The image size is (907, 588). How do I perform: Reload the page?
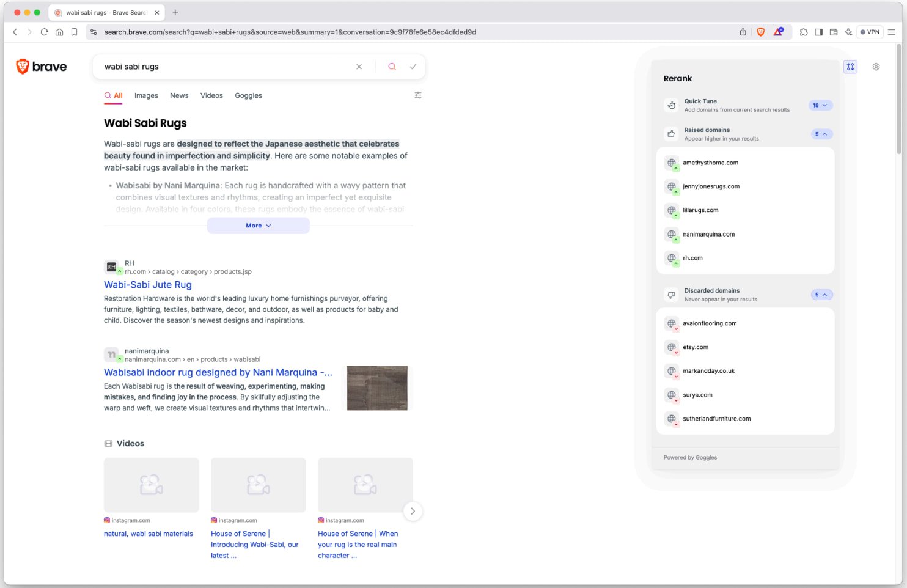click(44, 32)
